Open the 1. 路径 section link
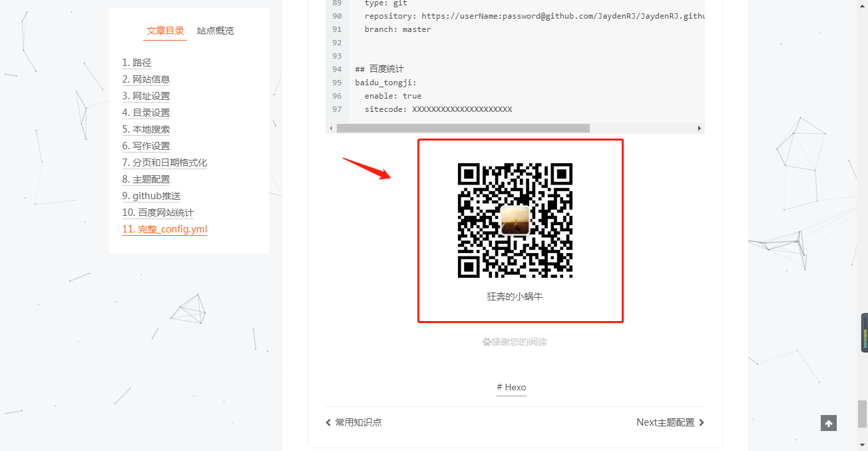The image size is (868, 451). point(137,62)
